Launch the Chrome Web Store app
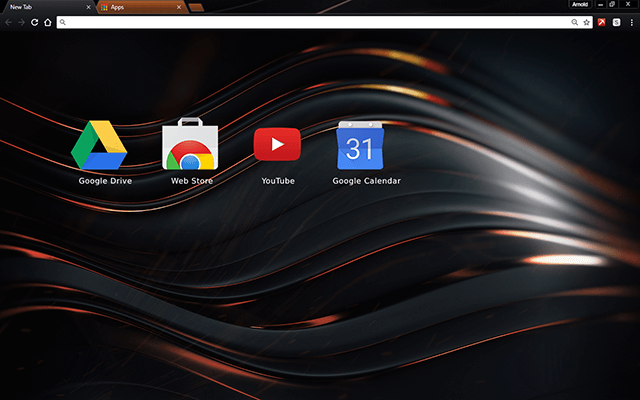Screen dimensions: 640x400 pyautogui.click(x=190, y=144)
